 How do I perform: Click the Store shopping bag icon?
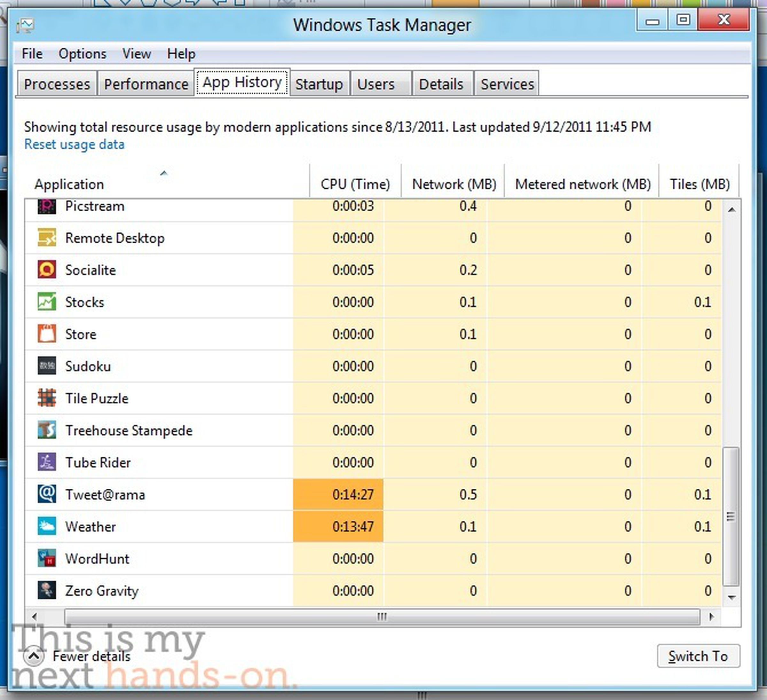point(47,334)
